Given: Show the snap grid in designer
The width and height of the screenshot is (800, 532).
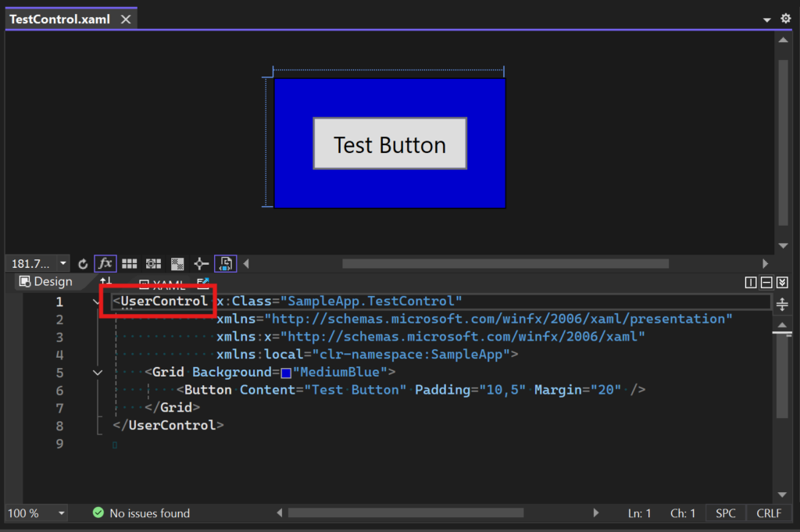Looking at the screenshot, I should coord(129,264).
